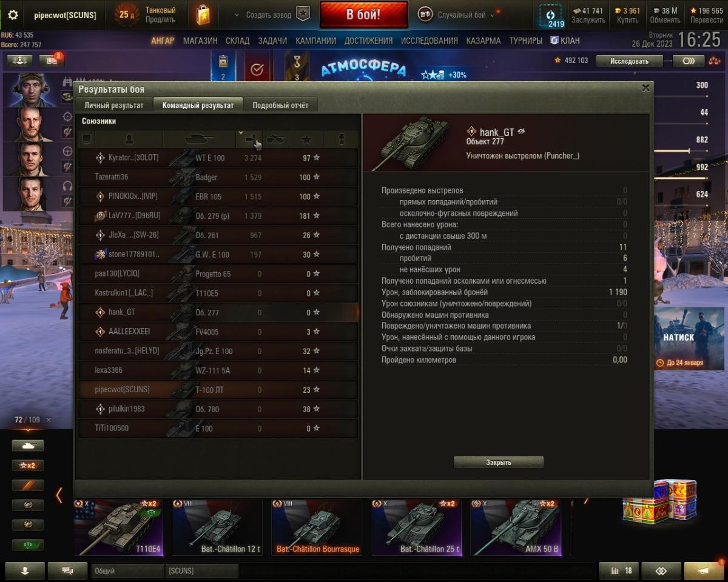Viewport: 728px width, 582px height.
Task: Sort allies by tank silhouette column
Action: click(199, 139)
